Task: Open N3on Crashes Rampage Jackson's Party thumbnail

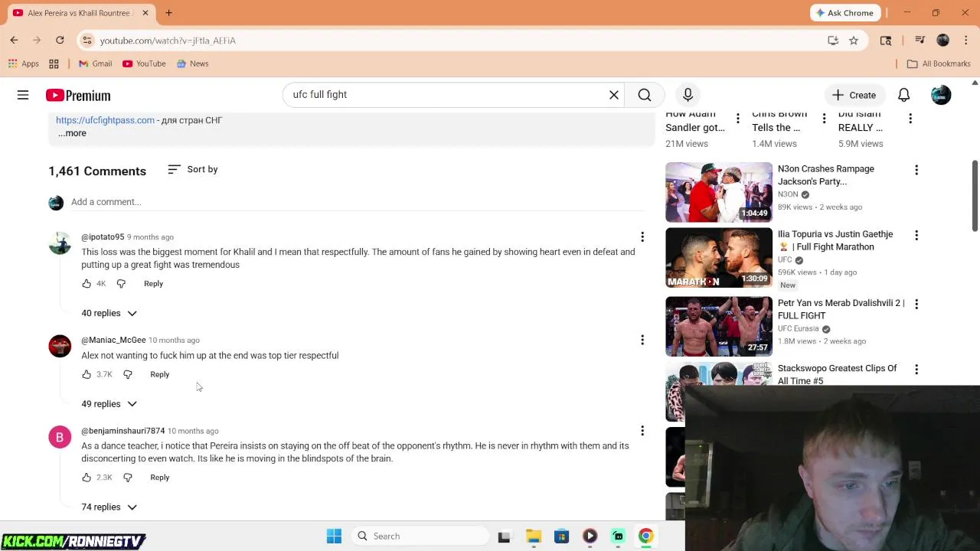Action: pyautogui.click(x=719, y=192)
